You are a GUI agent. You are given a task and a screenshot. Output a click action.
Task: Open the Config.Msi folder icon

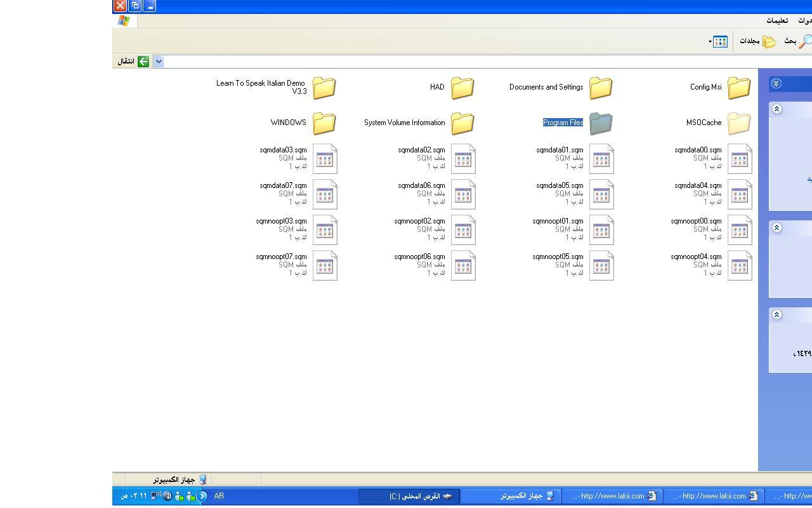[x=738, y=88]
